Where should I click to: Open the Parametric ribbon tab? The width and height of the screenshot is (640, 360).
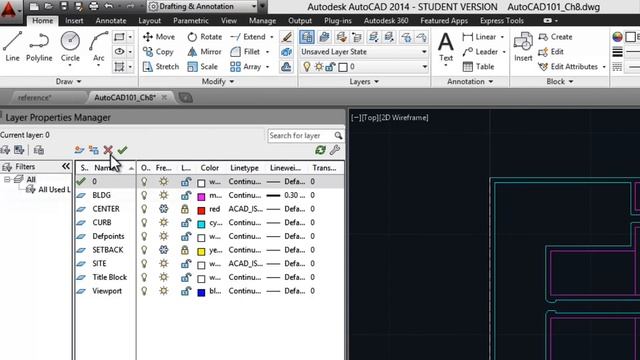pos(191,20)
